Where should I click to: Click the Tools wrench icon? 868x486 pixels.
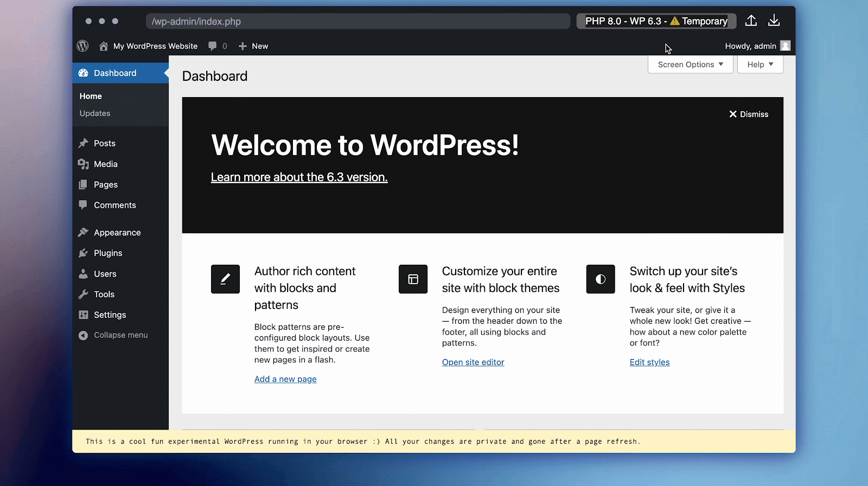point(83,294)
